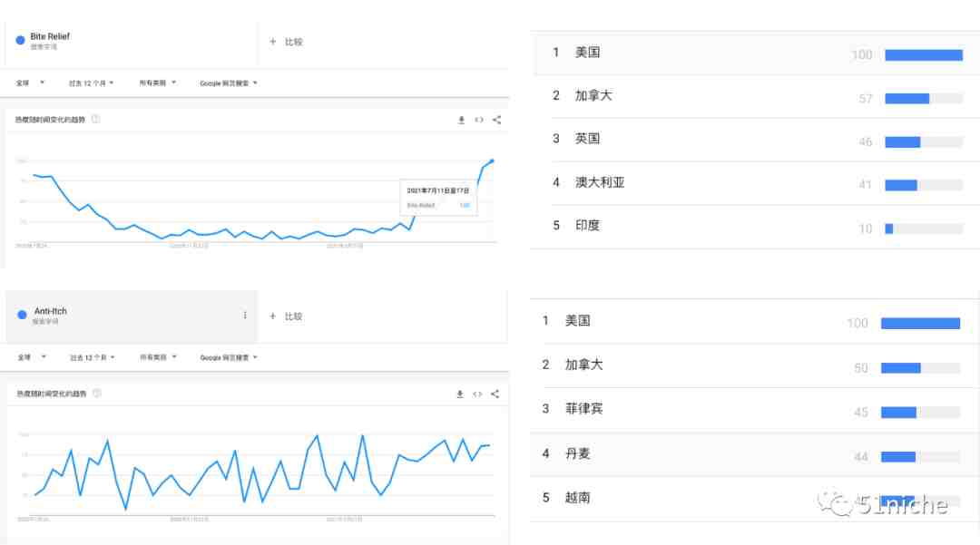Click value 41 next to 澳大利亚

pos(866,185)
